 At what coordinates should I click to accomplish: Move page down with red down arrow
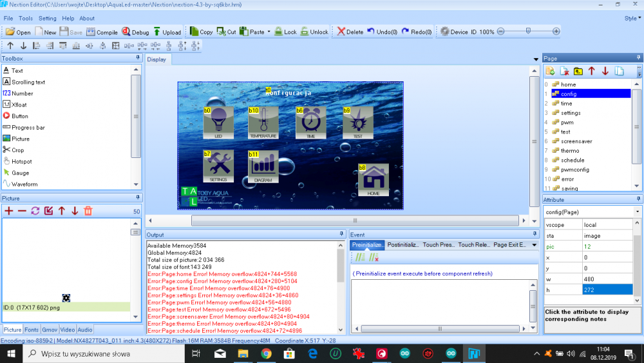click(x=605, y=71)
